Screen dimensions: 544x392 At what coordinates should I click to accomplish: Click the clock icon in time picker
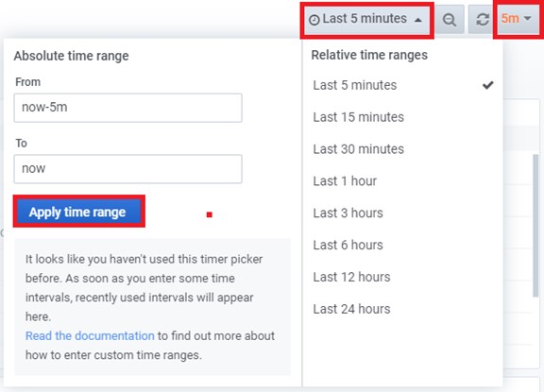pyautogui.click(x=314, y=20)
